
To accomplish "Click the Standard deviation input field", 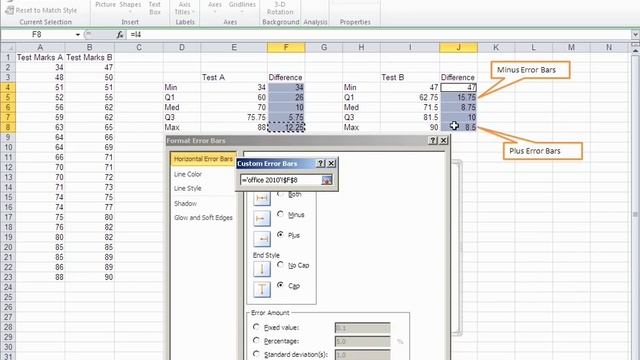I will coord(362,355).
